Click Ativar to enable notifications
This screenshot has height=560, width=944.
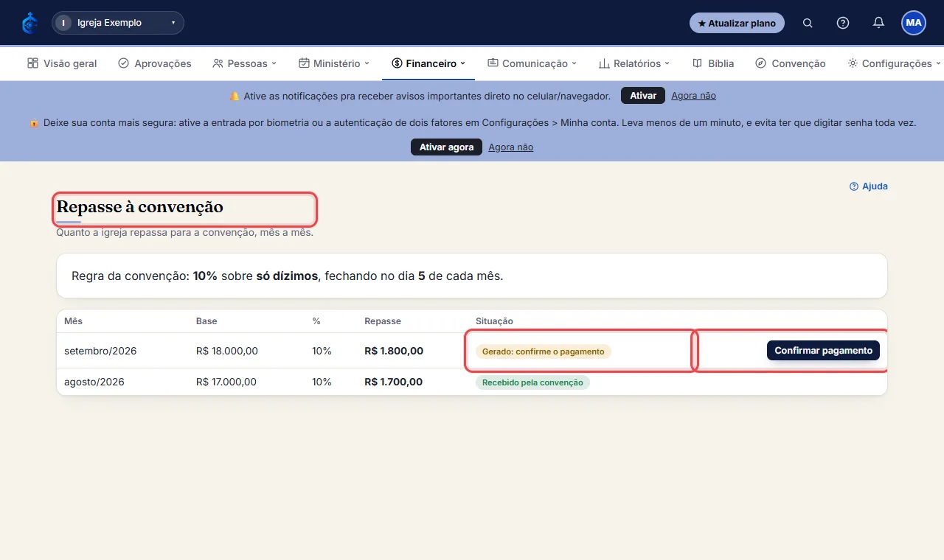click(643, 96)
